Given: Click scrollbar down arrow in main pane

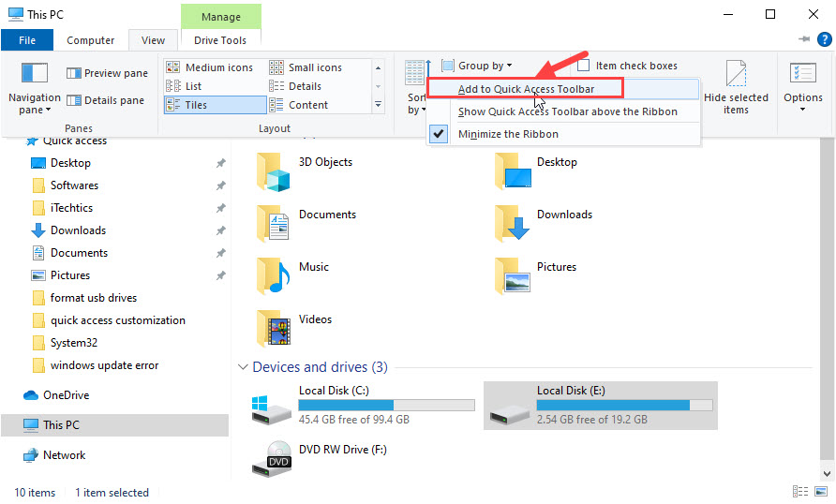Looking at the screenshot, I should point(827,473).
